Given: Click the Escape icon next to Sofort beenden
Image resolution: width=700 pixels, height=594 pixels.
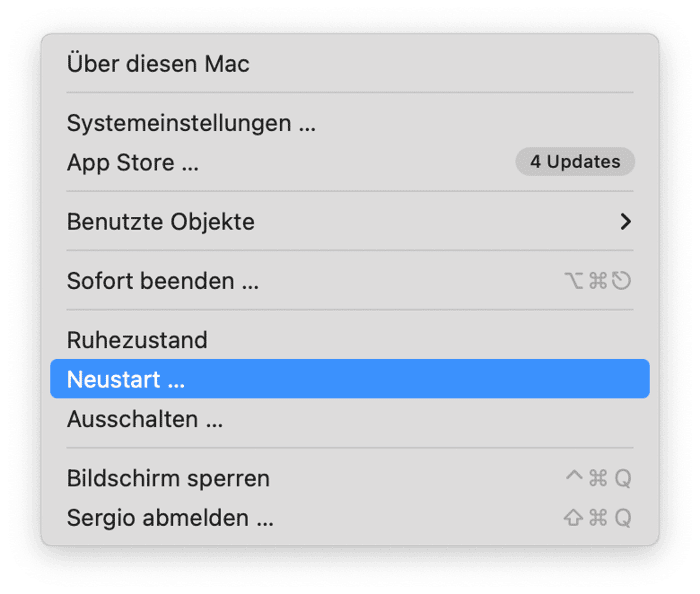Looking at the screenshot, I should pyautogui.click(x=622, y=281).
